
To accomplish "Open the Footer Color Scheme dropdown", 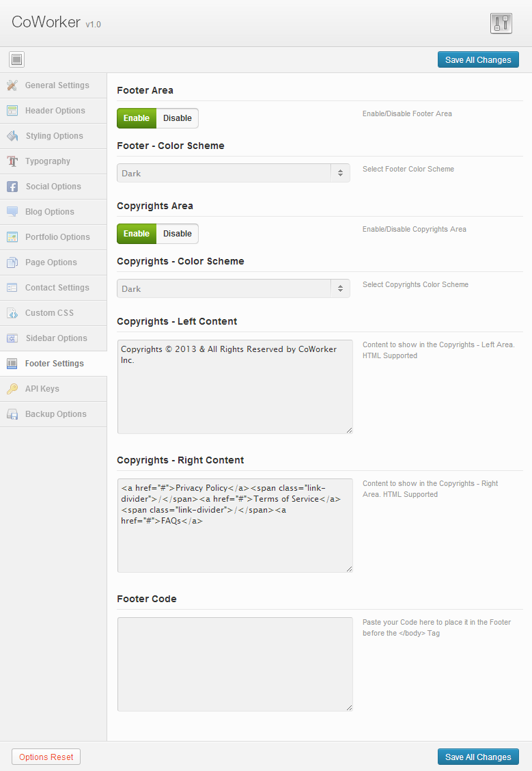I will tap(234, 173).
